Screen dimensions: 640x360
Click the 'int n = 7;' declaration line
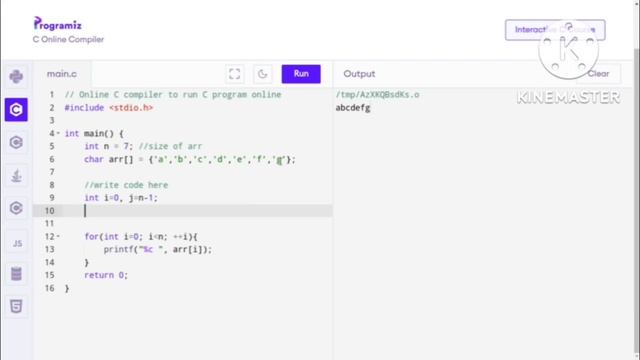click(109, 146)
